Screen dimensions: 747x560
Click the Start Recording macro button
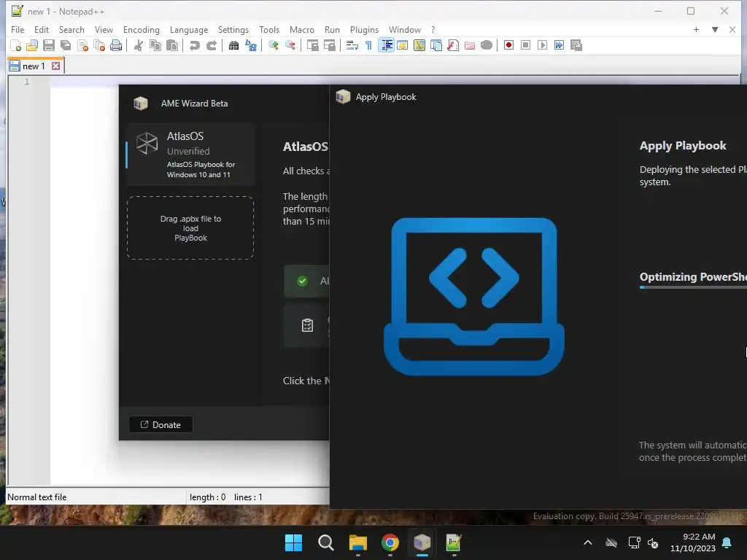point(508,45)
